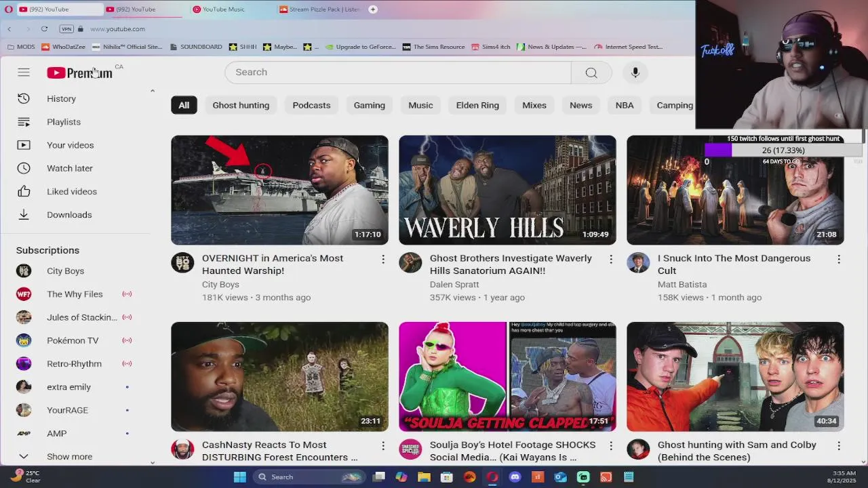Open options for the Haunted Warship video

pos(383,260)
